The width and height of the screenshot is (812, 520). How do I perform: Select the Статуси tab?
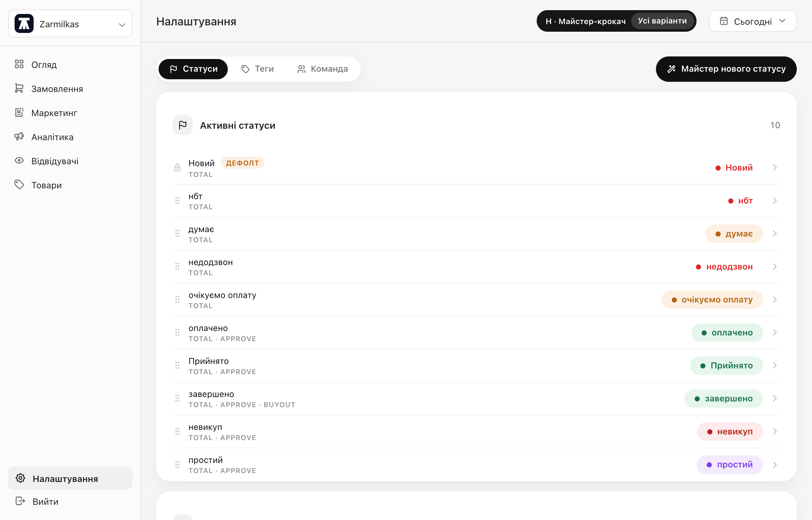pyautogui.click(x=193, y=69)
